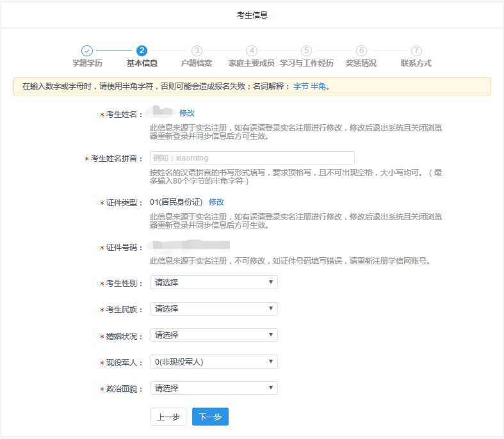The image size is (504, 439).
Task: Switch to the 户籍档案 step label
Action: pyautogui.click(x=197, y=63)
